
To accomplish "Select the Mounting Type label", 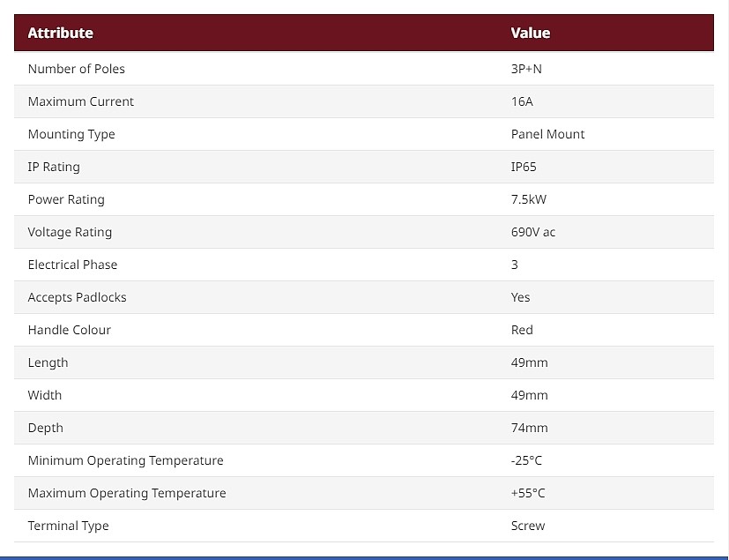I will 71,134.
